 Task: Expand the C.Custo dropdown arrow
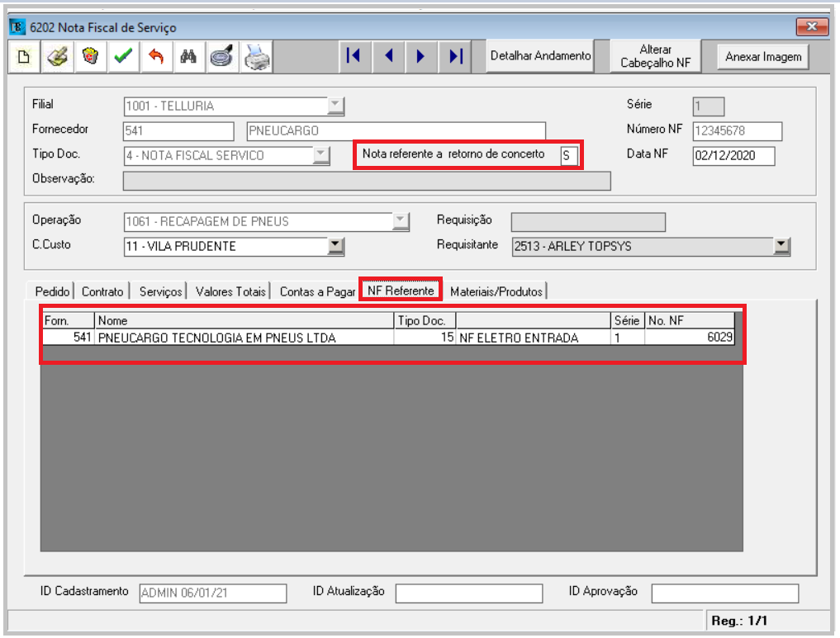pyautogui.click(x=335, y=246)
